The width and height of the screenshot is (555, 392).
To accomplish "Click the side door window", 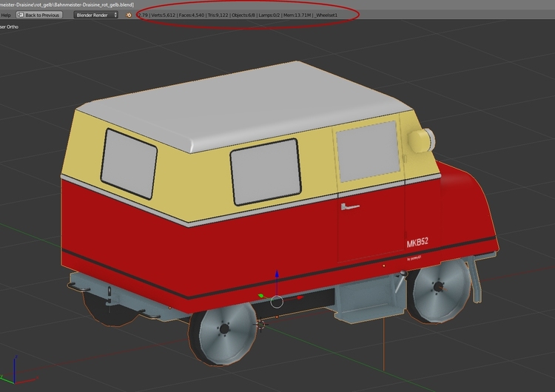I will pyautogui.click(x=367, y=151).
